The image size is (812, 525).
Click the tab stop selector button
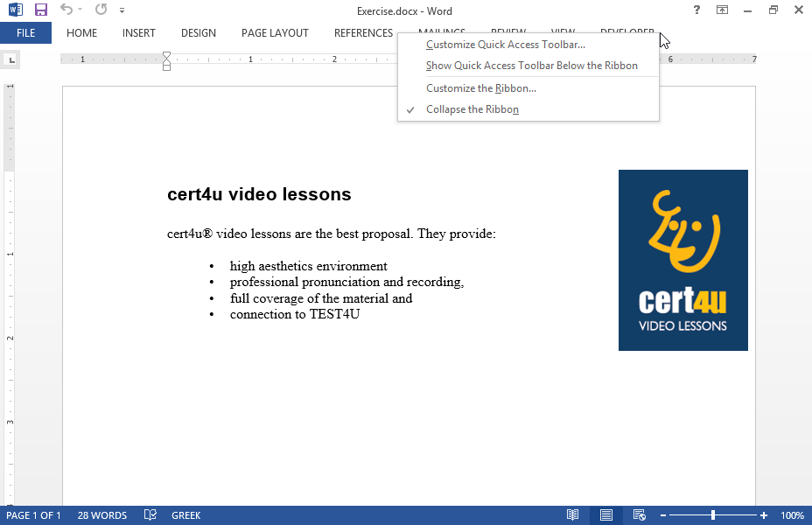(10, 59)
